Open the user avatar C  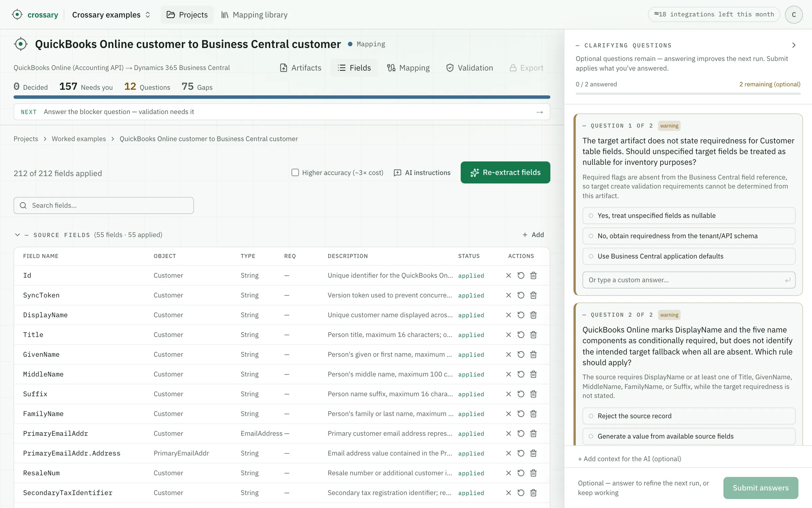tap(794, 15)
